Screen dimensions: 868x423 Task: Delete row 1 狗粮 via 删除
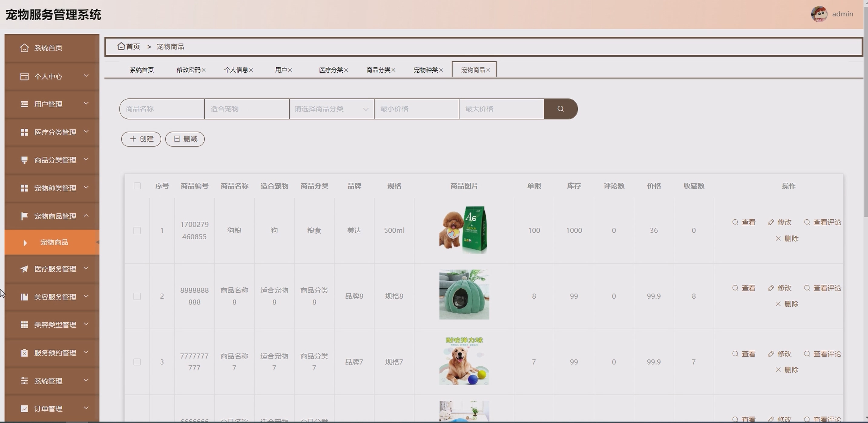pos(787,238)
